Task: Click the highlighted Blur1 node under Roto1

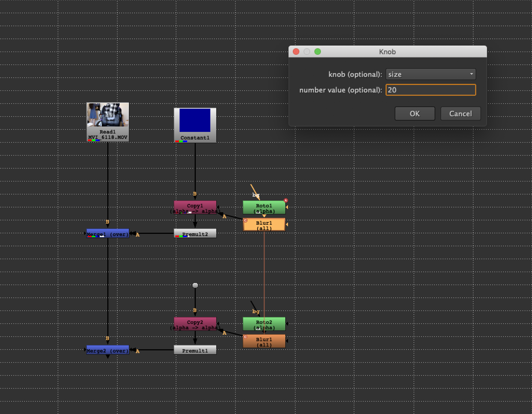Action: pos(264,225)
